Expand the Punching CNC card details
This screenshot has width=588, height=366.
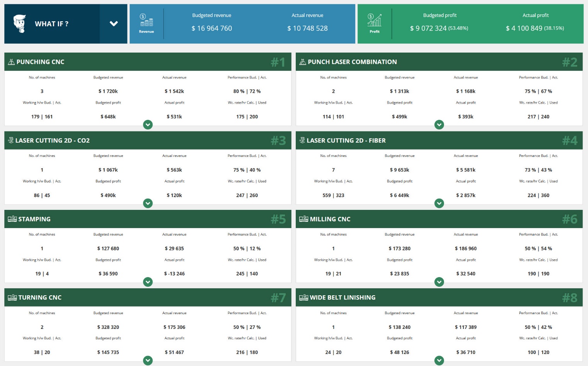(x=147, y=124)
